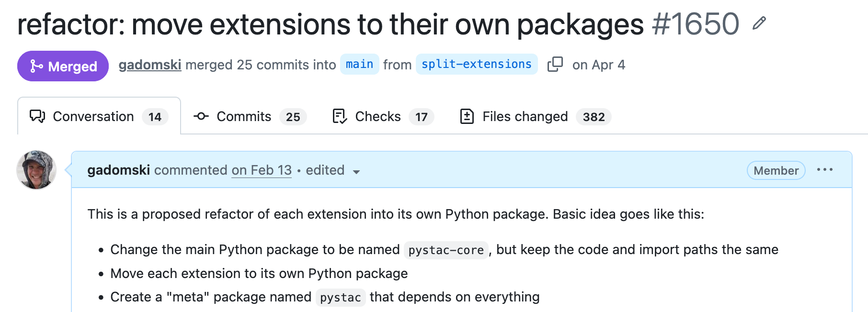
Task: Click the Member label badge
Action: pos(776,170)
